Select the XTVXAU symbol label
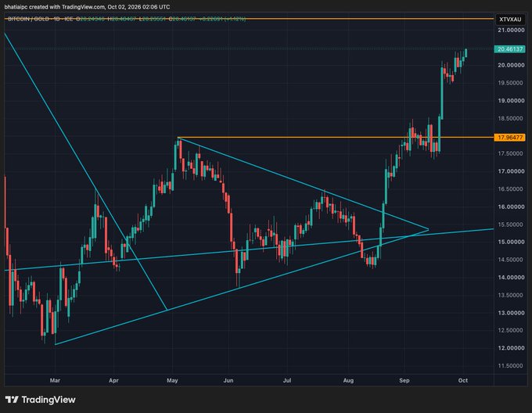 (x=510, y=20)
